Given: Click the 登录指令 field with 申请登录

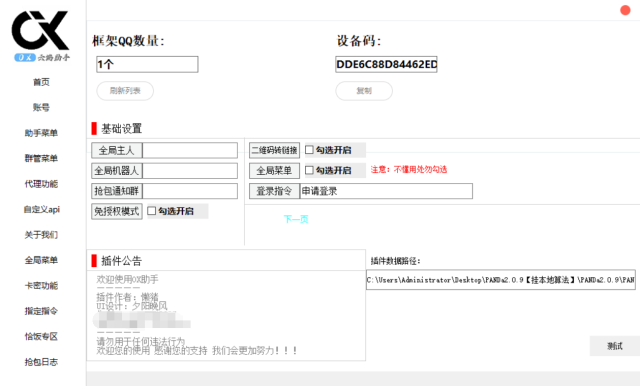Looking at the screenshot, I should coord(386,191).
